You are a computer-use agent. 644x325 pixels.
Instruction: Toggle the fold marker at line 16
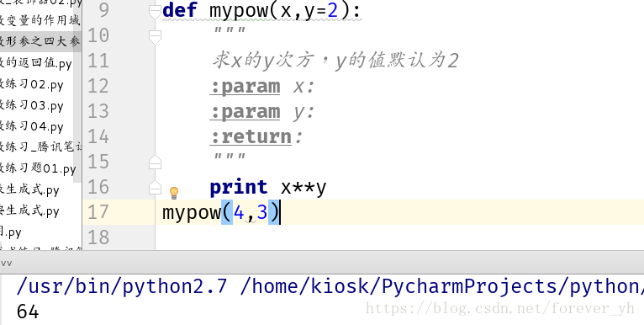(155, 188)
